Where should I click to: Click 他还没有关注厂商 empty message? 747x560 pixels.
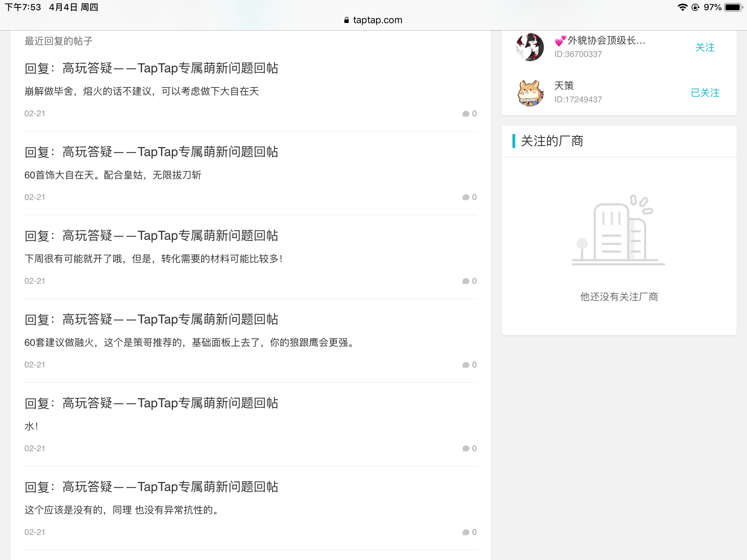(x=619, y=297)
